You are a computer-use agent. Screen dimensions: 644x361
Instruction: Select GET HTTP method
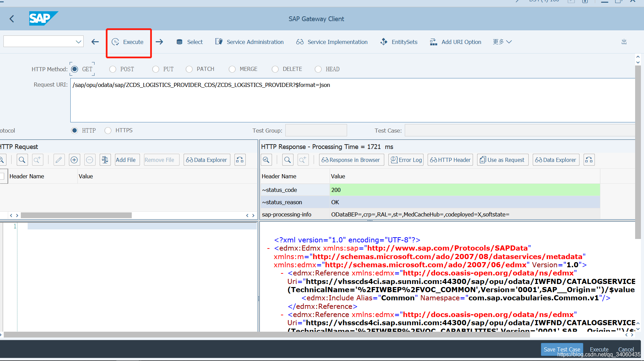tap(75, 69)
